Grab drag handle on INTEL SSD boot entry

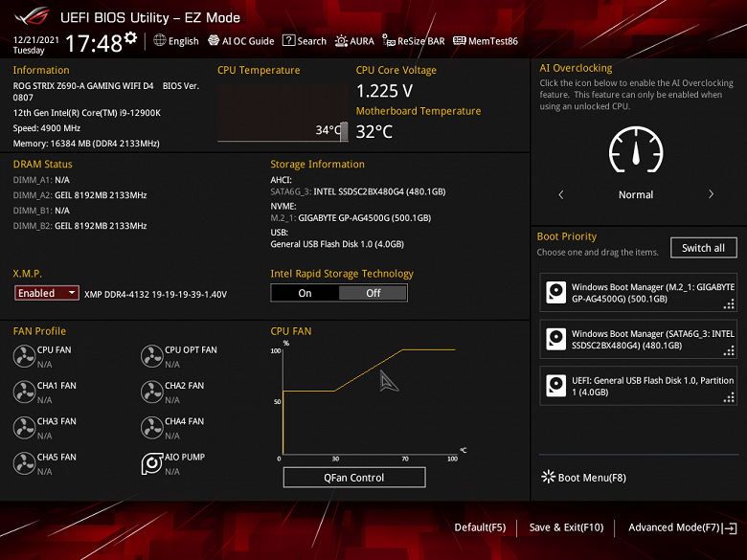730,350
